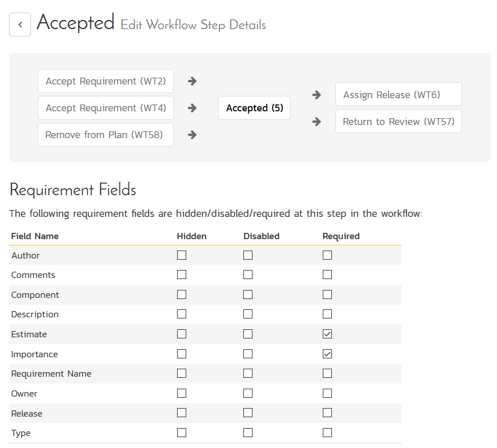Click arrow before Return to Review (WT57)
497x448 pixels.
point(316,122)
